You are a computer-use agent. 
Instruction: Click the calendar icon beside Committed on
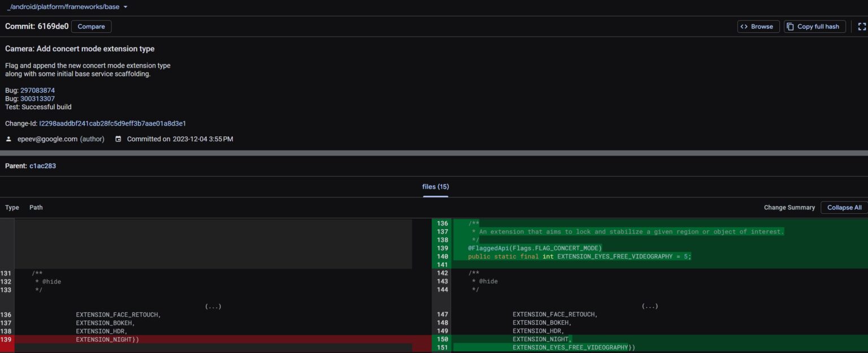[118, 139]
